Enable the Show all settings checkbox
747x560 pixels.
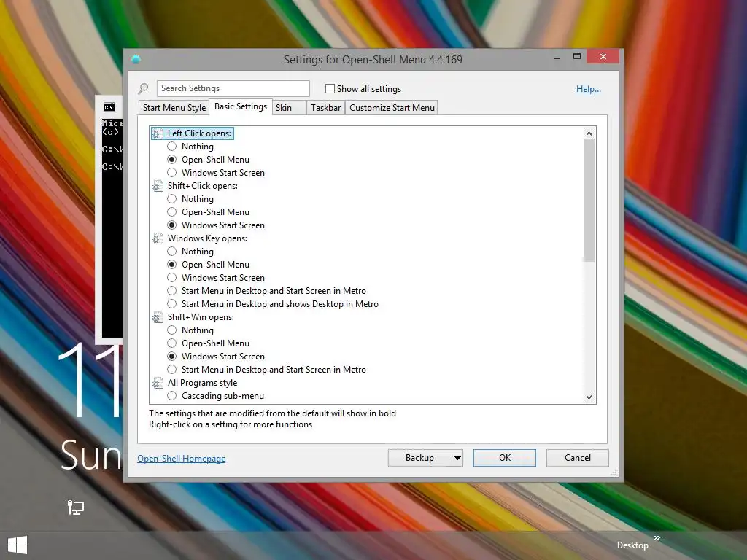[330, 88]
